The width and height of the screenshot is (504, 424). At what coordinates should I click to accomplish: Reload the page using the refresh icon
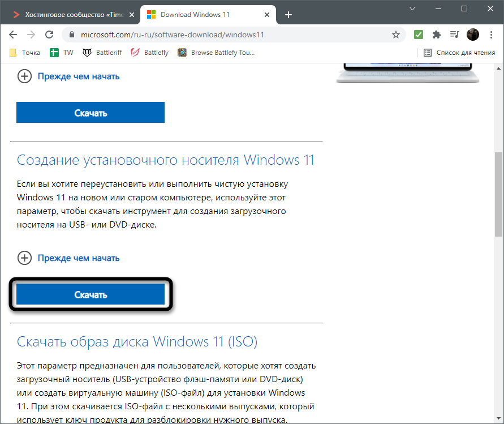[49, 35]
